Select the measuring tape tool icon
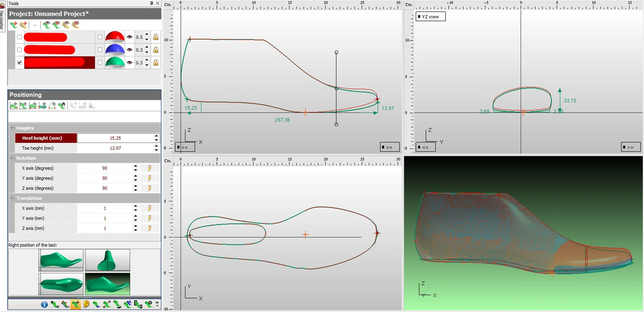Image resolution: width=644 pixels, height=312 pixels. pyautogui.click(x=86, y=304)
